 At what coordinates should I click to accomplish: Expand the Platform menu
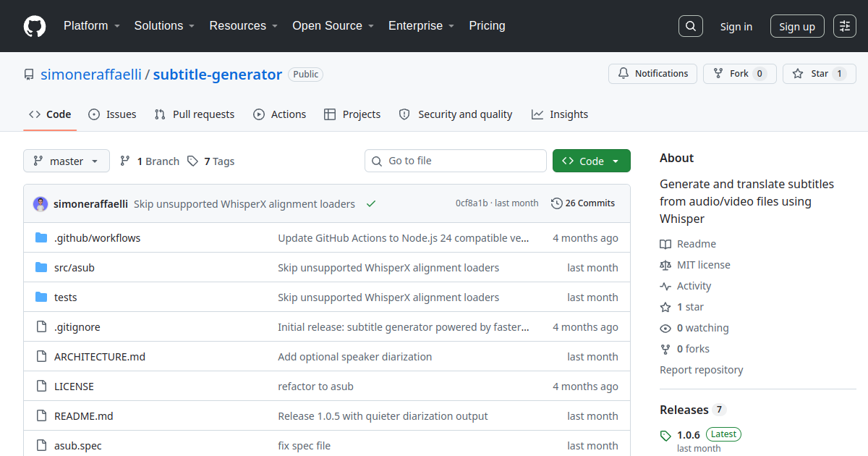pyautogui.click(x=91, y=25)
